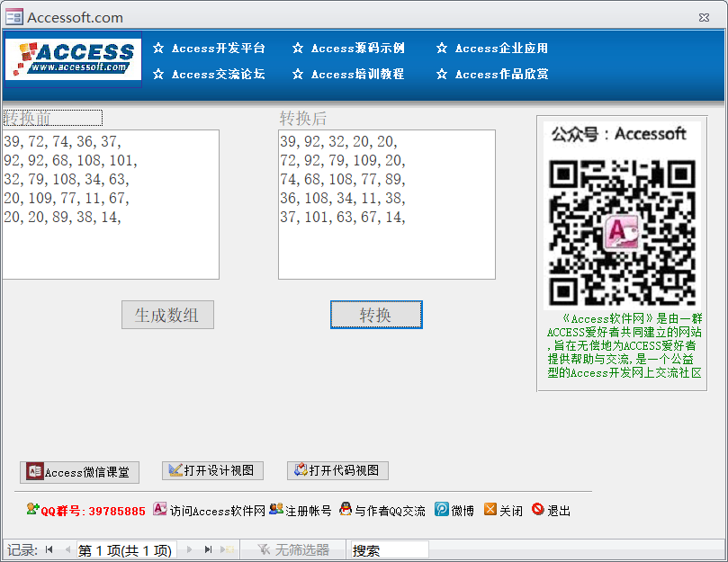
Task: Click the QQ group person icon
Action: [32, 509]
